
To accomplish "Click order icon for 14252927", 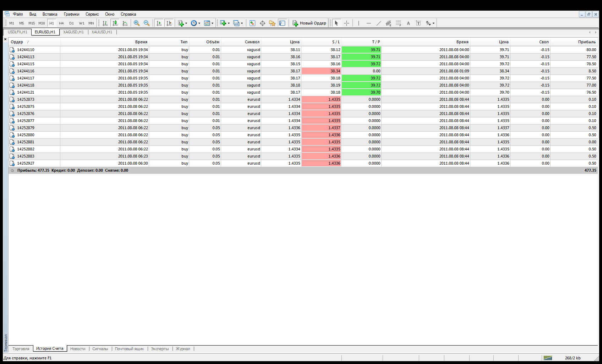I will tap(12, 163).
